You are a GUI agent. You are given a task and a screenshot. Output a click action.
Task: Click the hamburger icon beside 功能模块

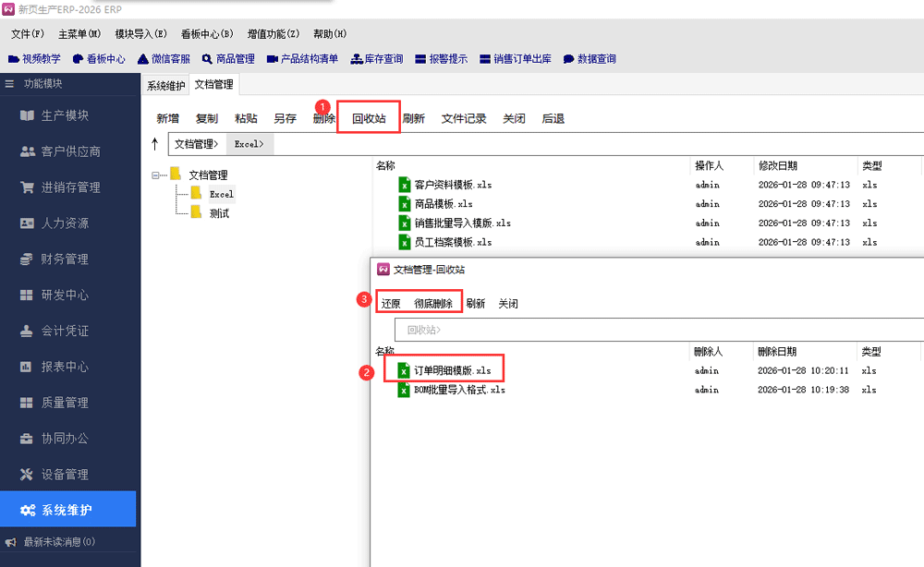(10, 84)
